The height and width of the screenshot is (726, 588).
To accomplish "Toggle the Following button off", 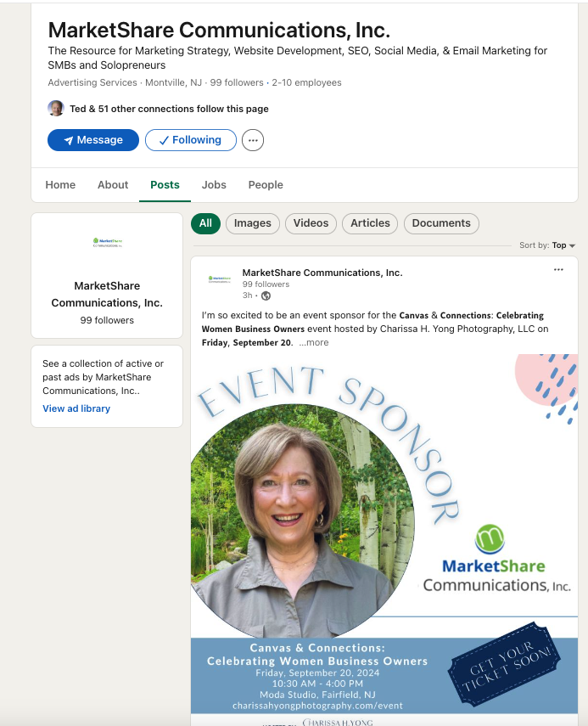I will tap(191, 140).
